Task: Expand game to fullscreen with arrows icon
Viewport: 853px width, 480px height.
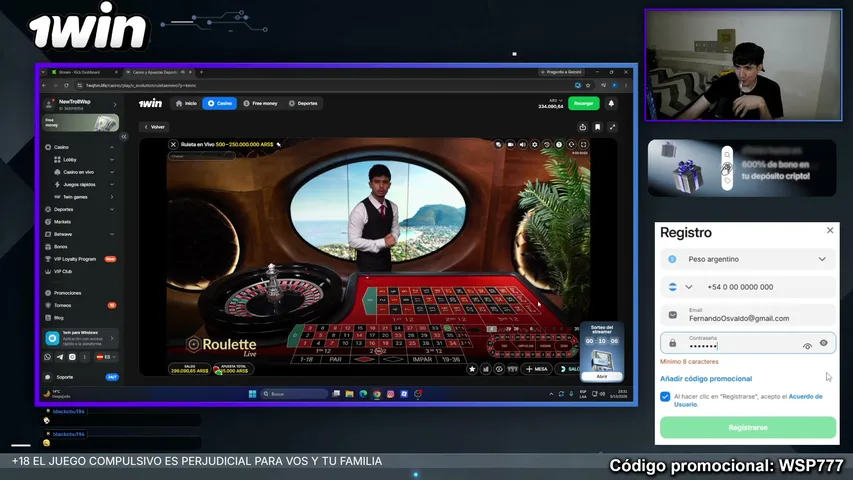Action: (x=613, y=127)
